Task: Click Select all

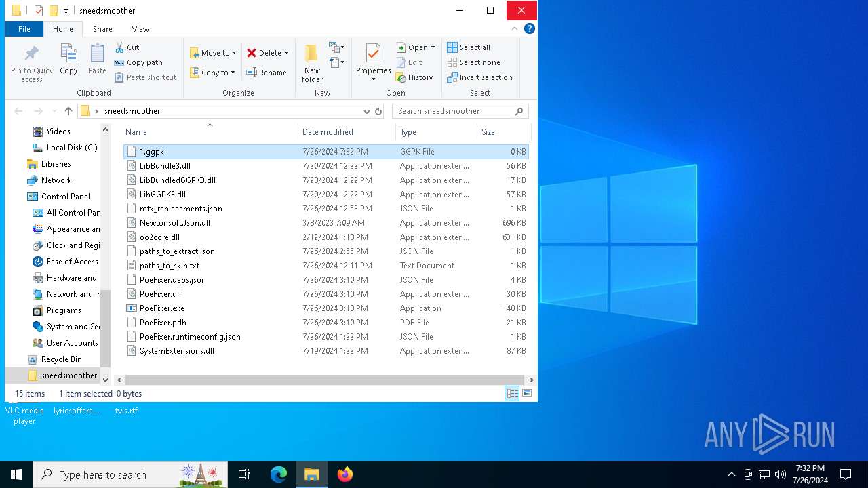Action: [468, 47]
